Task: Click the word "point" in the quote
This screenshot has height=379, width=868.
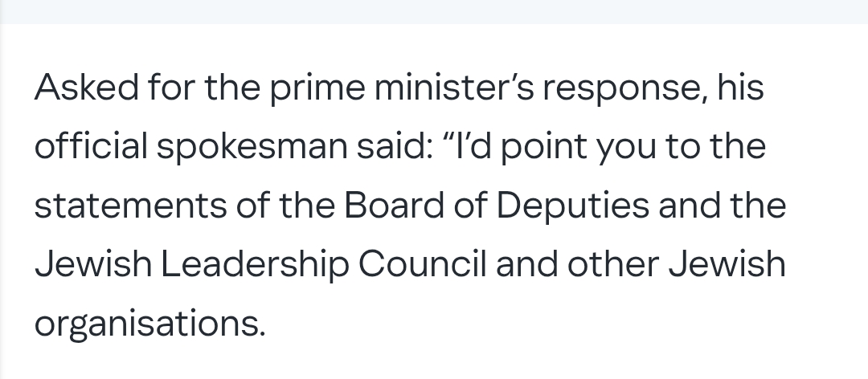Action: (536, 148)
